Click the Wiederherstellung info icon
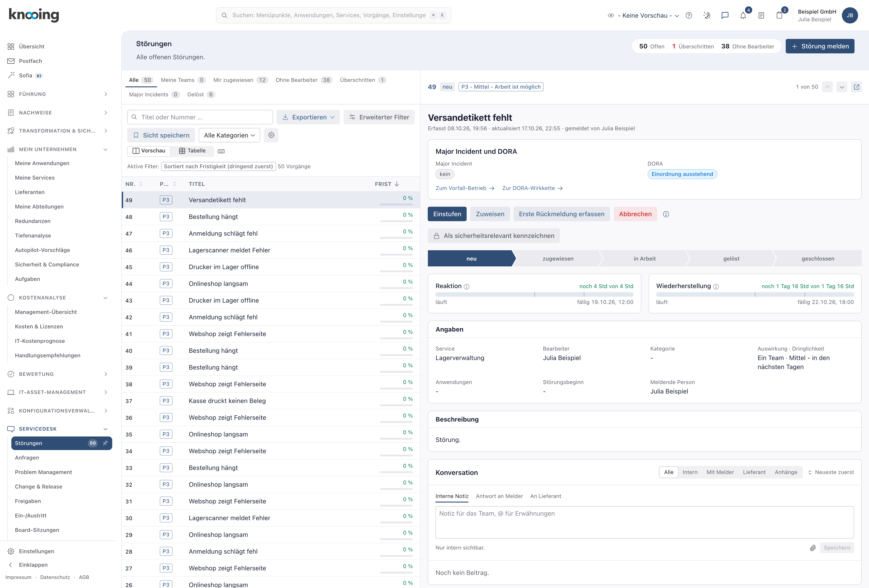This screenshot has height=588, width=869. [716, 287]
